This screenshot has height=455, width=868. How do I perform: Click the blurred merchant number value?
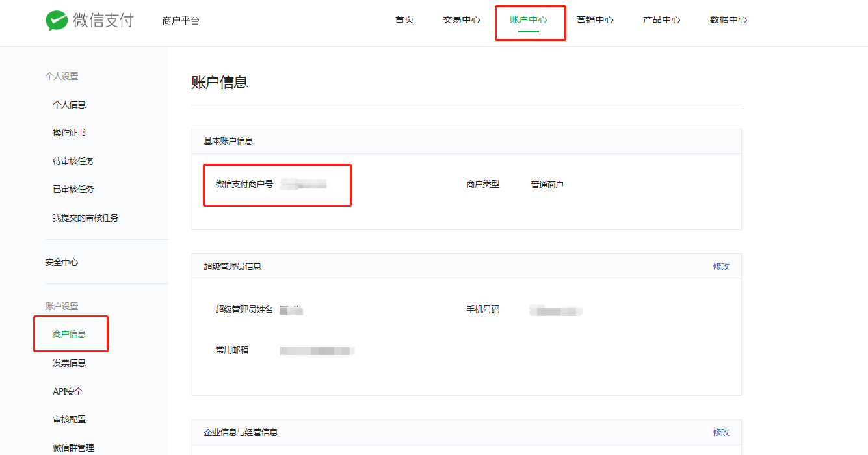[303, 185]
